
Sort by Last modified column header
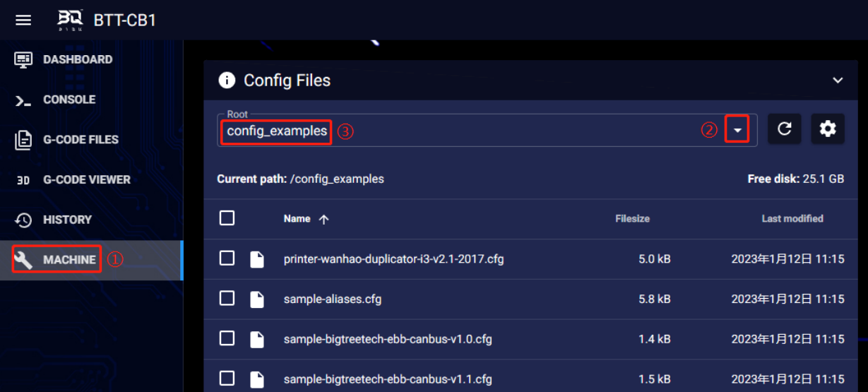pos(792,219)
